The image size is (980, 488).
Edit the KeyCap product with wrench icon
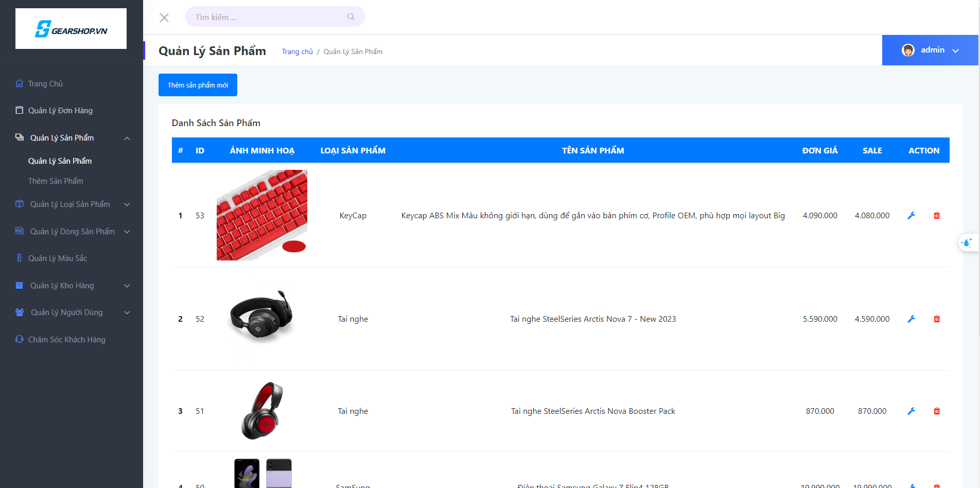[911, 216]
